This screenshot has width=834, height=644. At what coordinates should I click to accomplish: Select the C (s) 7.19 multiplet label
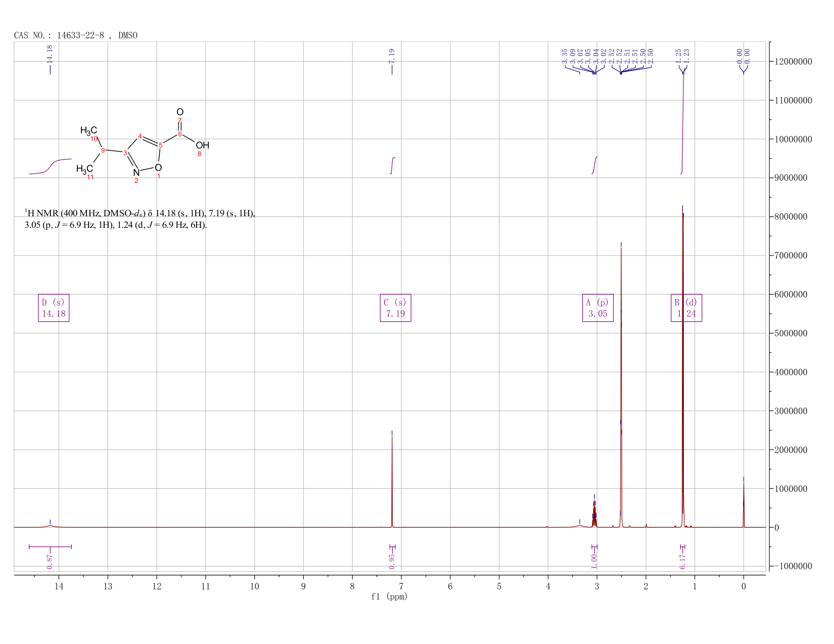pos(395,308)
